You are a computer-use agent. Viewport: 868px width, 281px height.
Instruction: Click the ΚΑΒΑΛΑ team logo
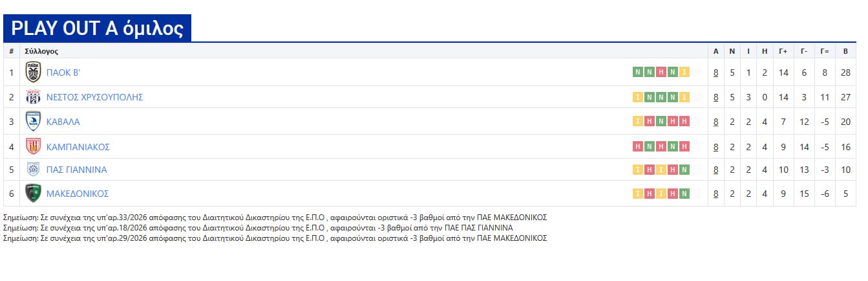33,122
